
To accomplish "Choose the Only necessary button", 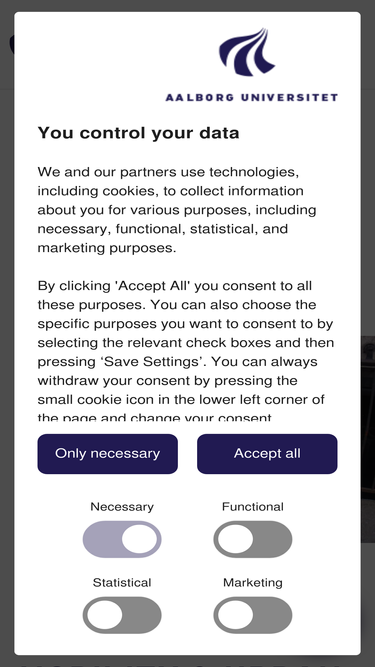I will 108,453.
